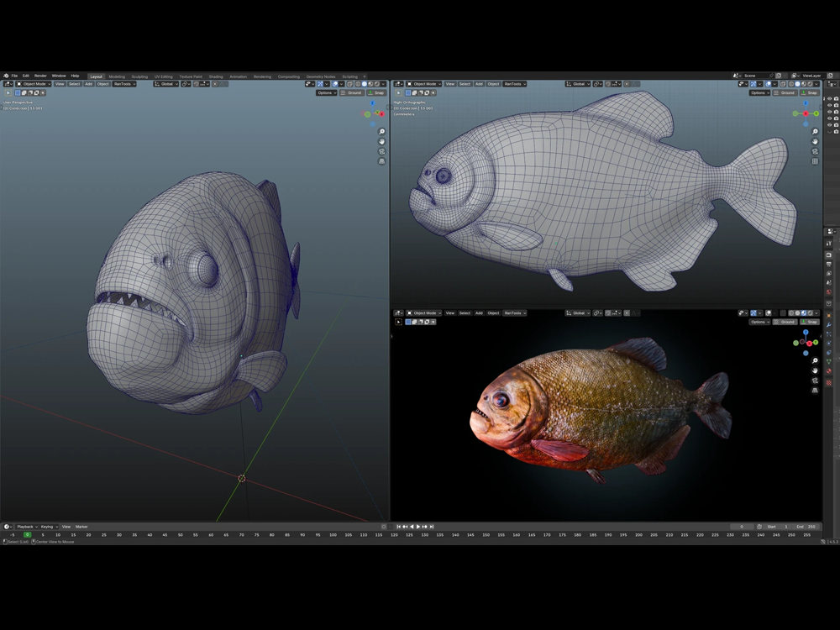The image size is (840, 630).
Task: Click pan hand icon in left viewport
Action: point(382,141)
